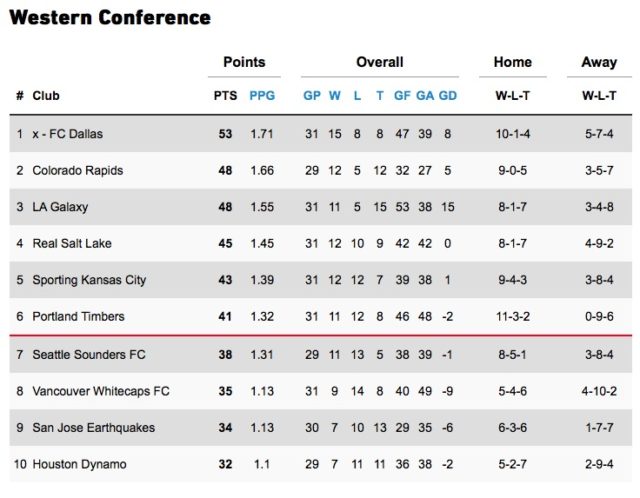The width and height of the screenshot is (640, 498).
Task: Select Houston Dynamo club name
Action: (79, 464)
